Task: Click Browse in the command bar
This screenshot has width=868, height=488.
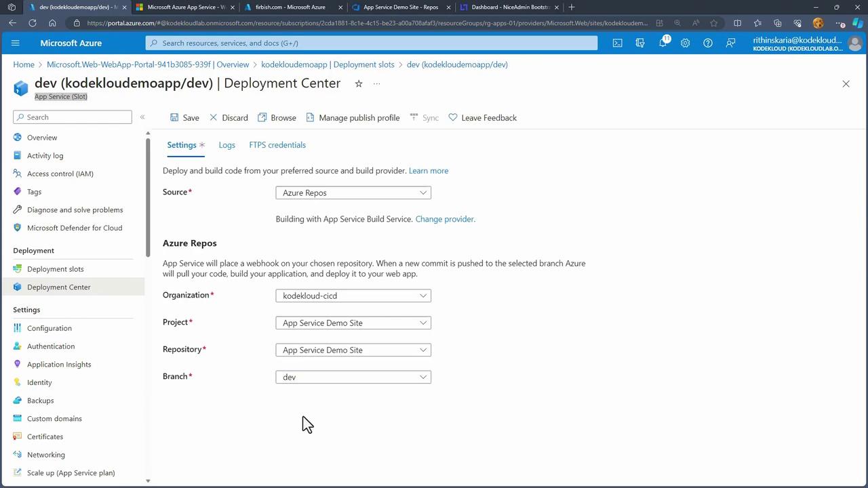Action: point(277,118)
